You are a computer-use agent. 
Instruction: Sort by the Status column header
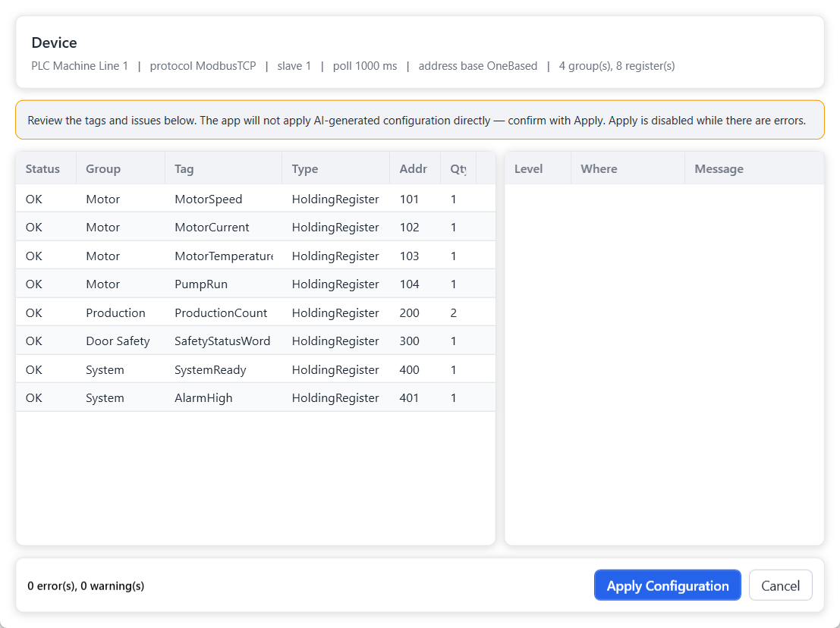pyautogui.click(x=46, y=168)
